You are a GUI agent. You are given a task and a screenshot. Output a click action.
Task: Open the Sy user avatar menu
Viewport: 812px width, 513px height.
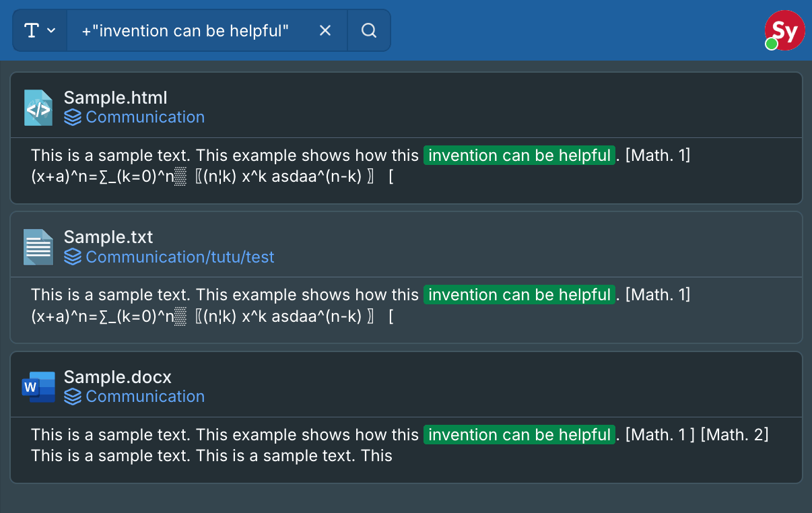(x=785, y=30)
